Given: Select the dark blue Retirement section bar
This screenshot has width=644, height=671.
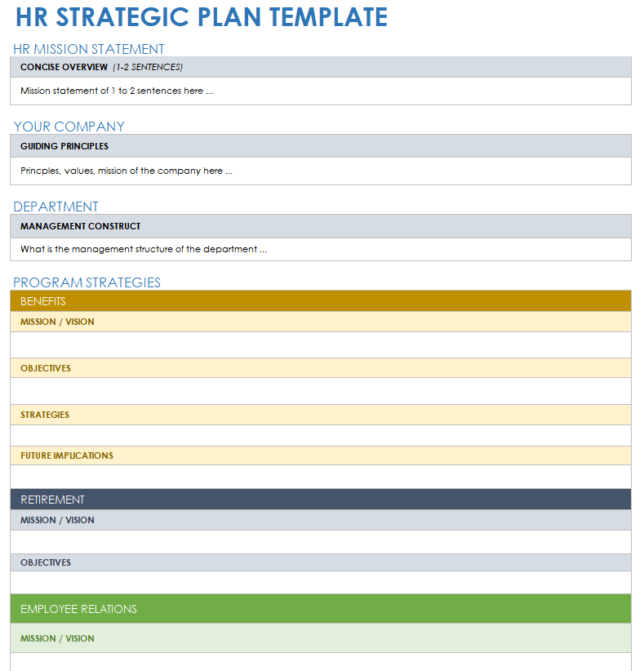Looking at the screenshot, I should click(x=320, y=500).
